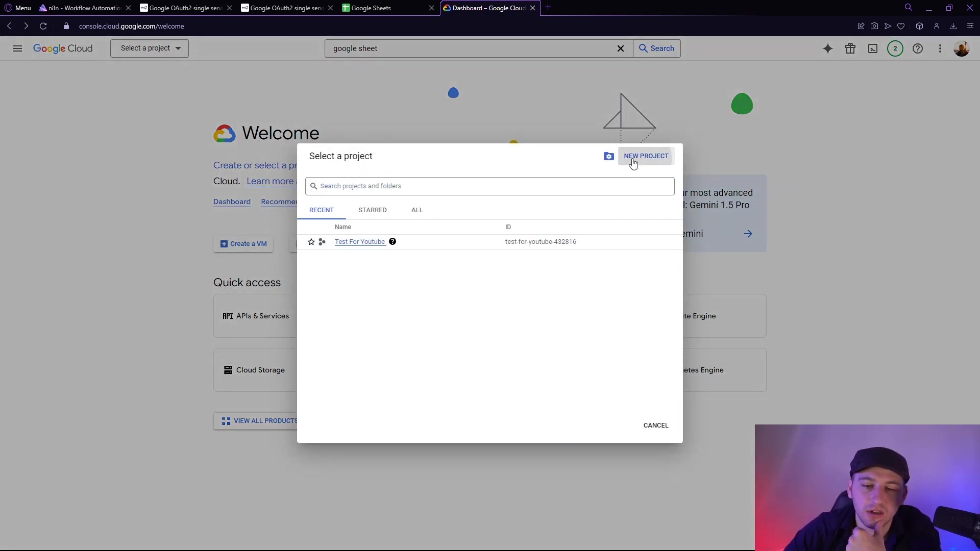980x551 pixels.
Task: Select the RECENT tab
Action: 321,210
